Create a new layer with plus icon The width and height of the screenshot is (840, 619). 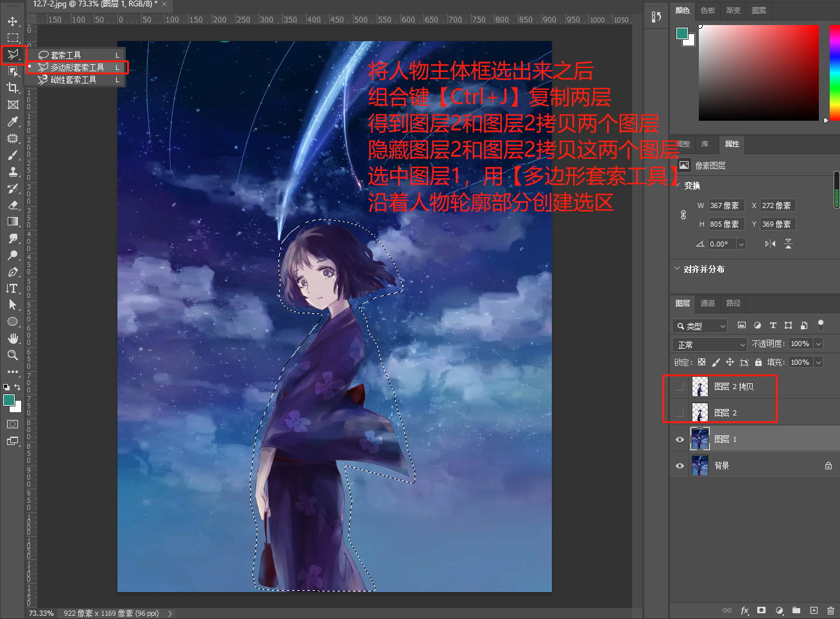coord(814,610)
